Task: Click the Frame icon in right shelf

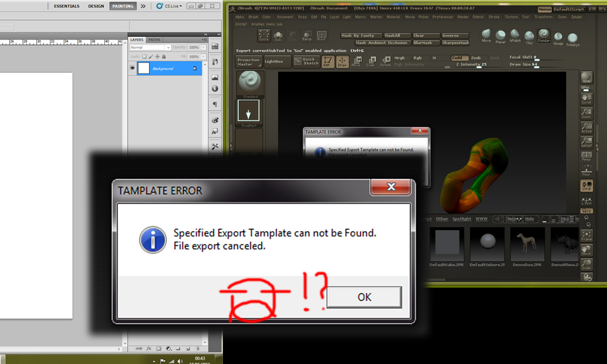Action: click(x=586, y=235)
